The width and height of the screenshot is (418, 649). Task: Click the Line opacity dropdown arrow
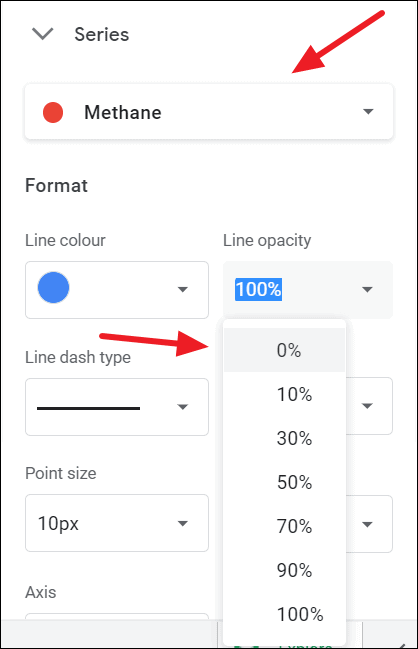click(367, 289)
